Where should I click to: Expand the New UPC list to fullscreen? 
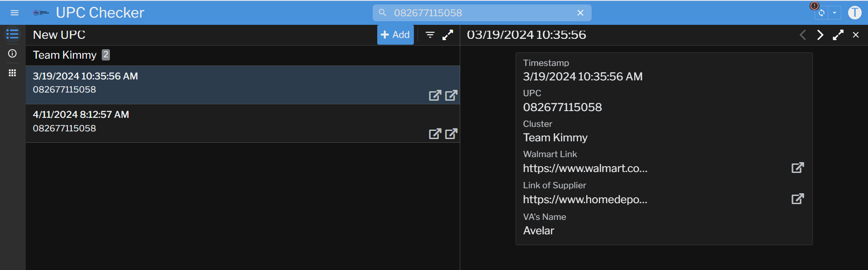(x=448, y=35)
